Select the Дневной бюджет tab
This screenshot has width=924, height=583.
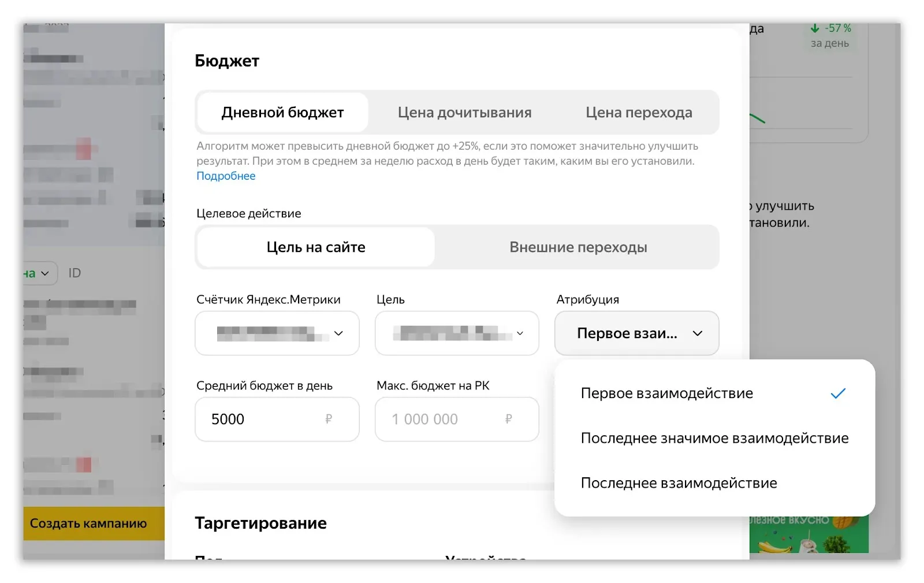[282, 112]
